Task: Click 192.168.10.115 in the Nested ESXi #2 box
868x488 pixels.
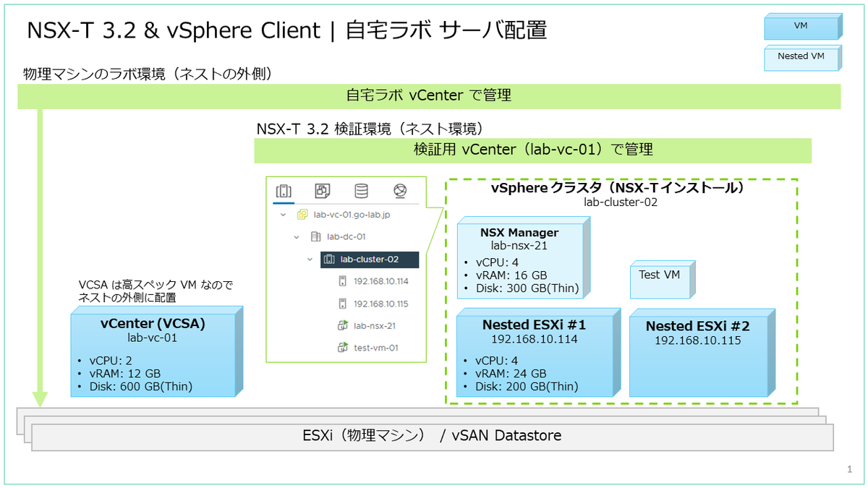Action: [x=698, y=341]
